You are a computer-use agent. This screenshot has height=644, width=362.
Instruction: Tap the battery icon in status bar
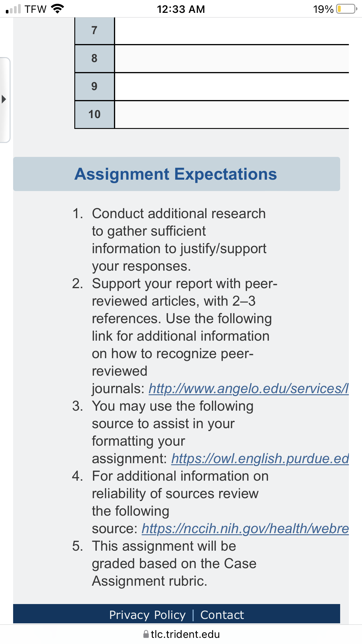pos(347,9)
